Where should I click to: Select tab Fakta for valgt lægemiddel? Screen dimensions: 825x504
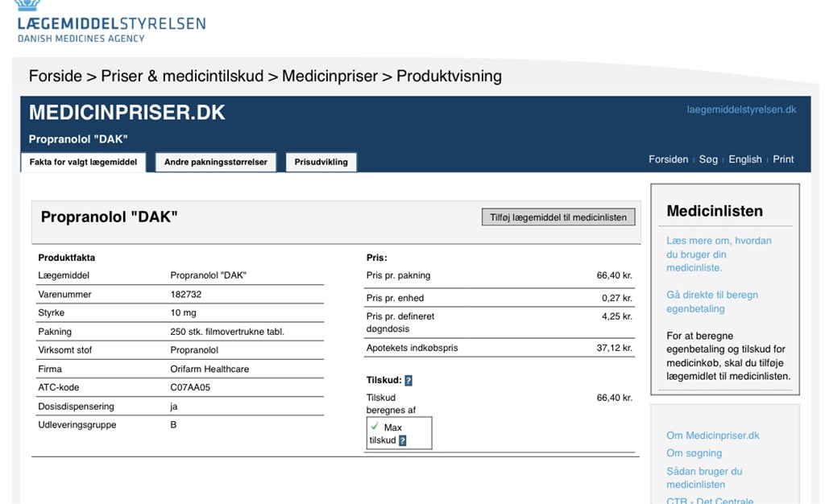click(83, 162)
